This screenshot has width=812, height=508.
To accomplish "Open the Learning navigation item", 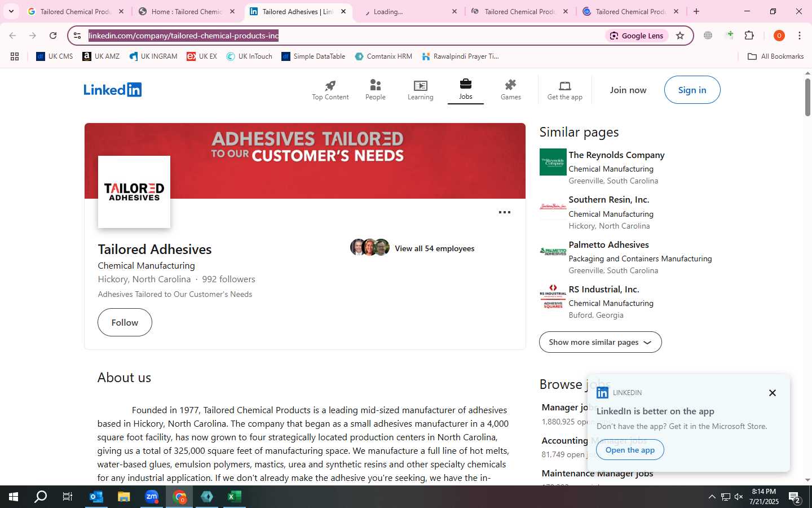I will 421,90.
